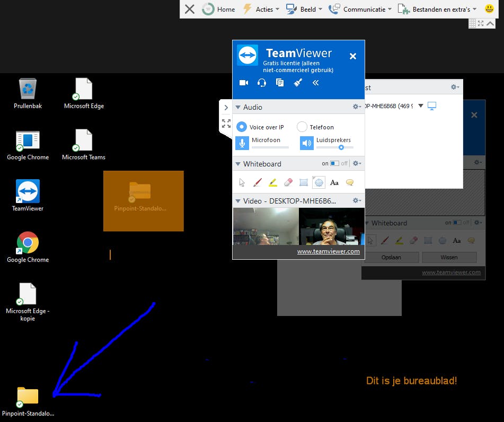Screen dimensions: 504x422
Task: Open the Acties menu
Action: pyautogui.click(x=261, y=10)
